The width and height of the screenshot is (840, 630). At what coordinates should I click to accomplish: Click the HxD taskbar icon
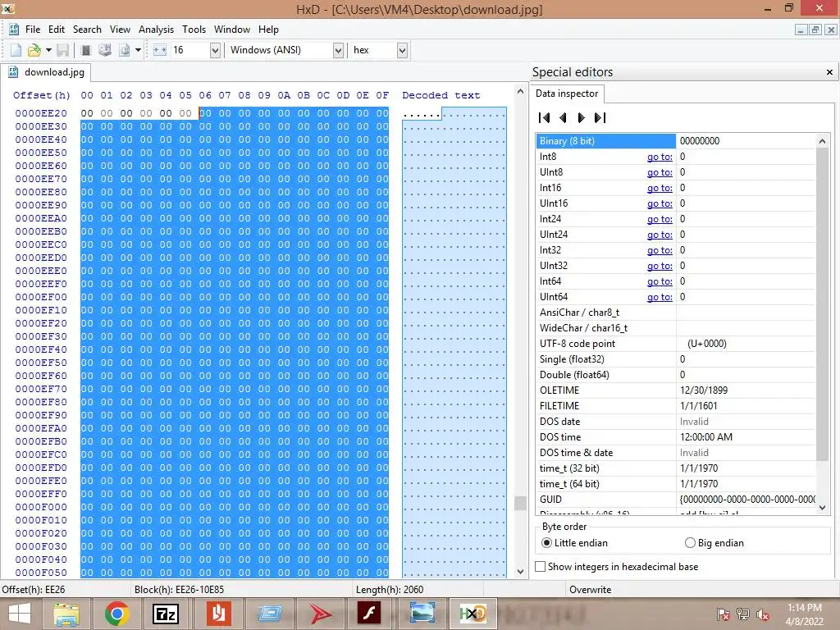pos(472,614)
